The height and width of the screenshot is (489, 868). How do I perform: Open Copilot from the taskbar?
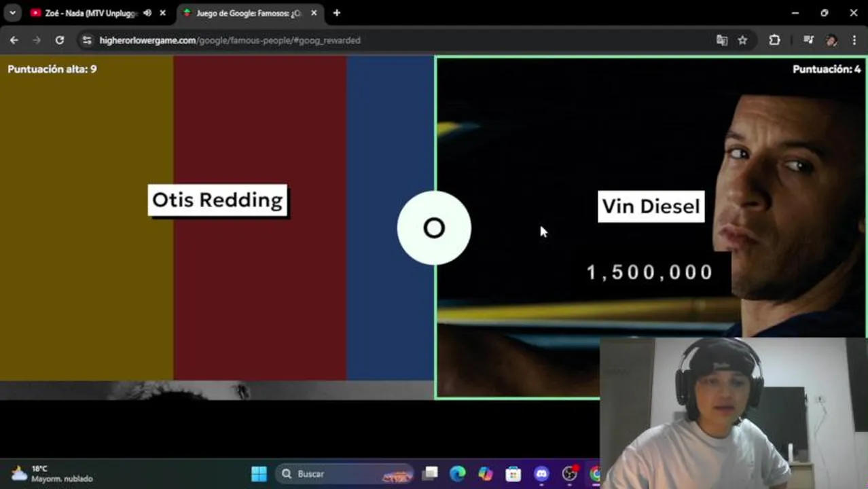[x=486, y=474]
